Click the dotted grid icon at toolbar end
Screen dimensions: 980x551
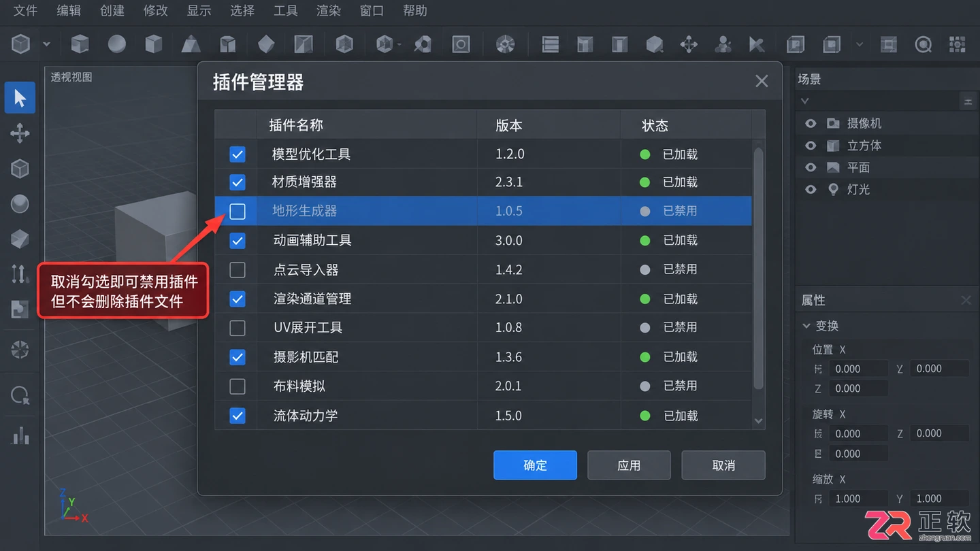[x=957, y=45]
